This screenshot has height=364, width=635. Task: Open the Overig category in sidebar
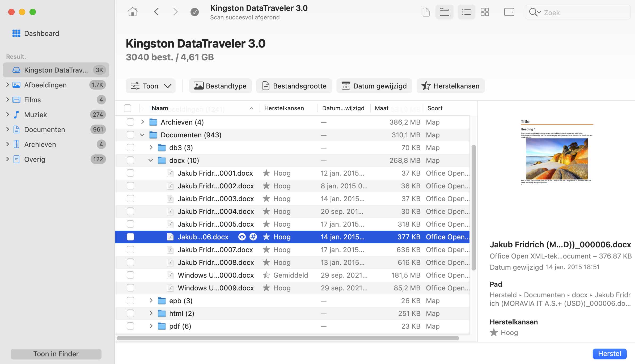(x=56, y=159)
